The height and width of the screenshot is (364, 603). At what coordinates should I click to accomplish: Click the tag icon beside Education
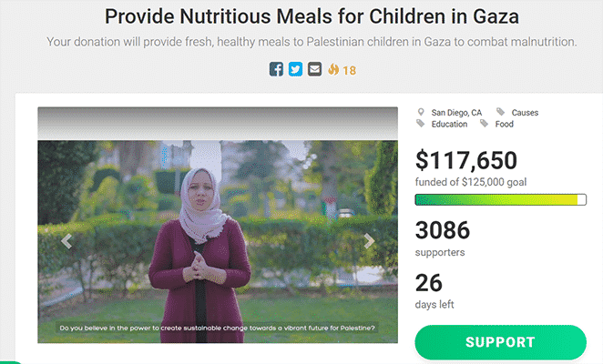[x=420, y=124]
